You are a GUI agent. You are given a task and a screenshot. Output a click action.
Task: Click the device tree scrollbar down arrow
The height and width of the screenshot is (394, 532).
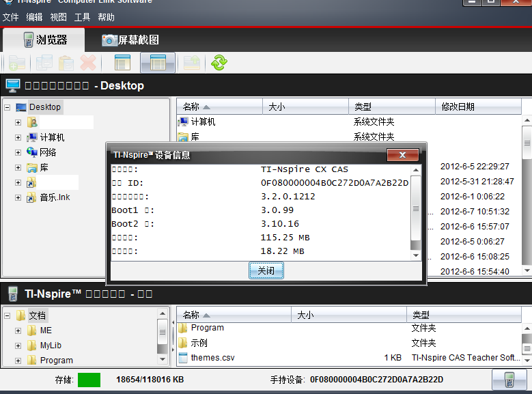[x=163, y=358]
